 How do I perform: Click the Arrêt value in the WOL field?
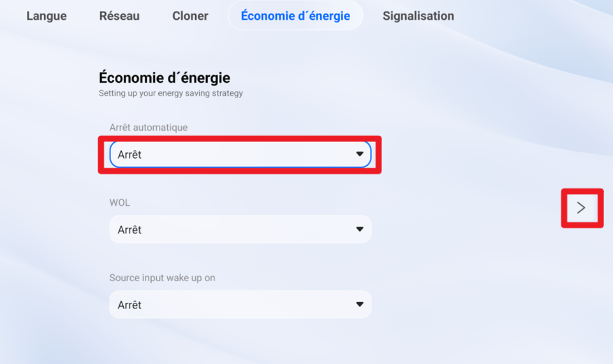pos(129,230)
